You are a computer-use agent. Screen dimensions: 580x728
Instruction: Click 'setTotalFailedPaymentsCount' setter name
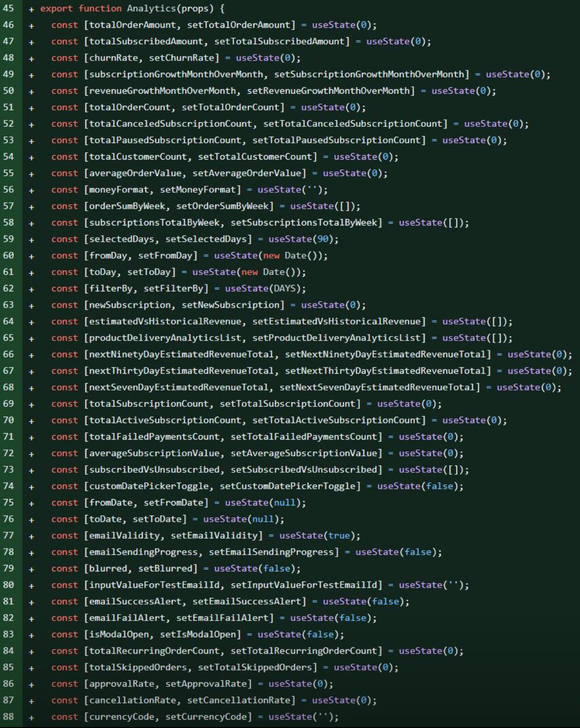click(304, 436)
